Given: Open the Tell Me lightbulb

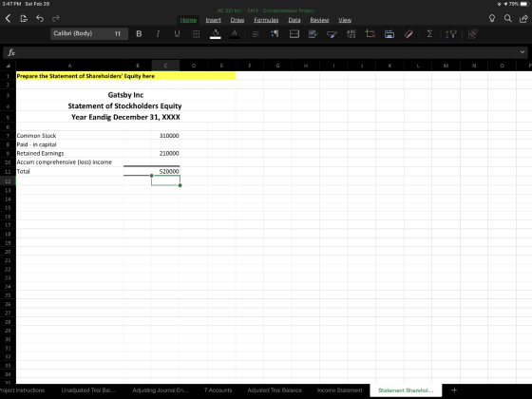Looking at the screenshot, I should click(x=492, y=18).
